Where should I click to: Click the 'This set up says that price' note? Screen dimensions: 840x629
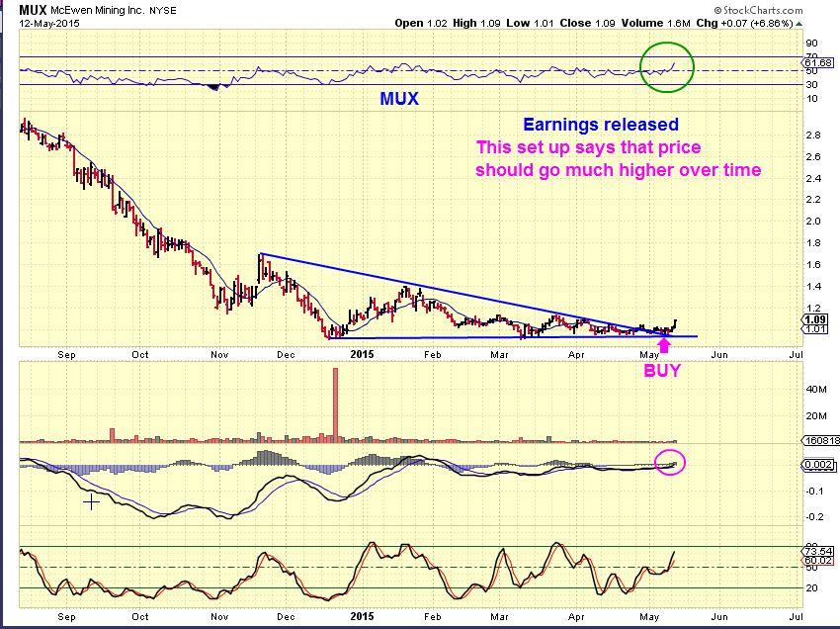tap(589, 147)
